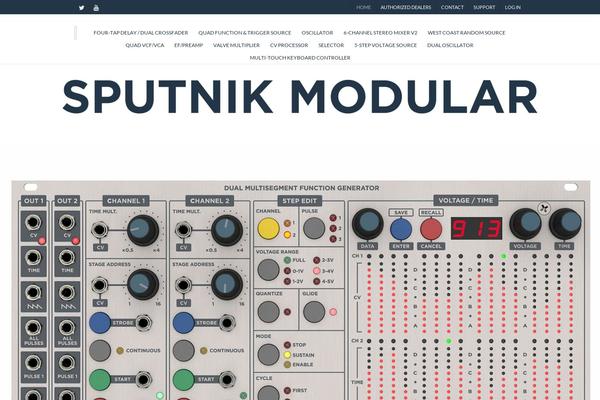View the 5-Step Voltage Source module

click(x=385, y=45)
